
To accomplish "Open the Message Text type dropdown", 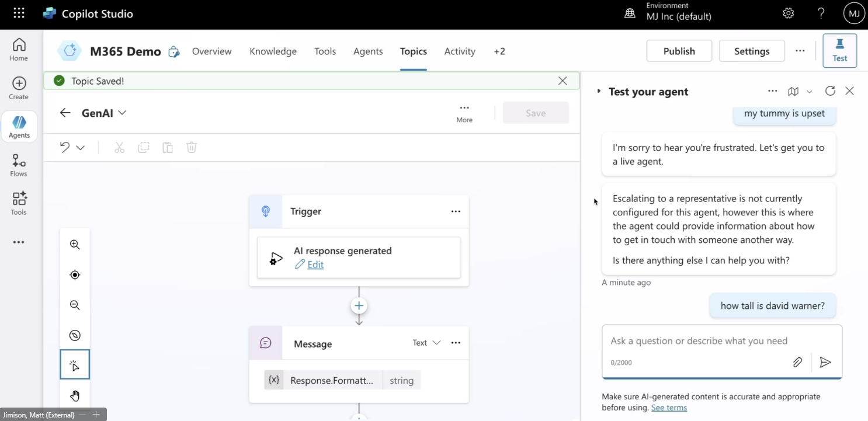I will [x=426, y=343].
